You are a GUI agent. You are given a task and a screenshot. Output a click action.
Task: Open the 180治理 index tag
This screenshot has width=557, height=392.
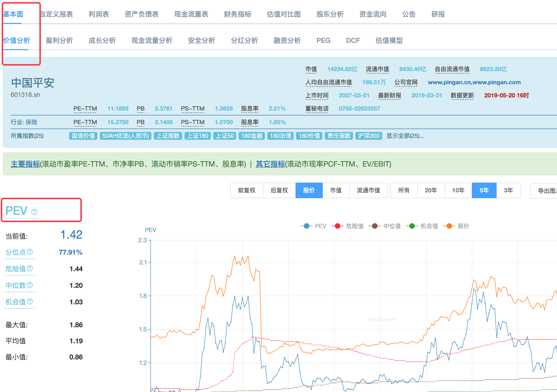point(280,136)
